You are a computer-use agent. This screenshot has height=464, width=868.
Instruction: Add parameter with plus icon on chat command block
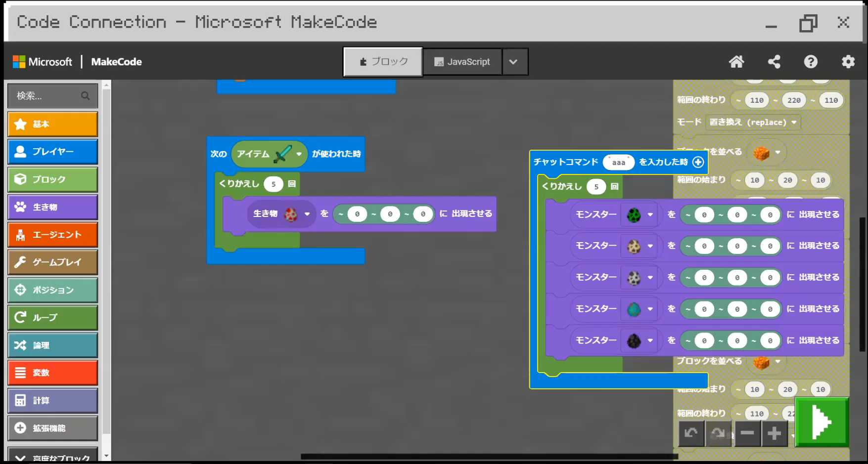pos(698,162)
